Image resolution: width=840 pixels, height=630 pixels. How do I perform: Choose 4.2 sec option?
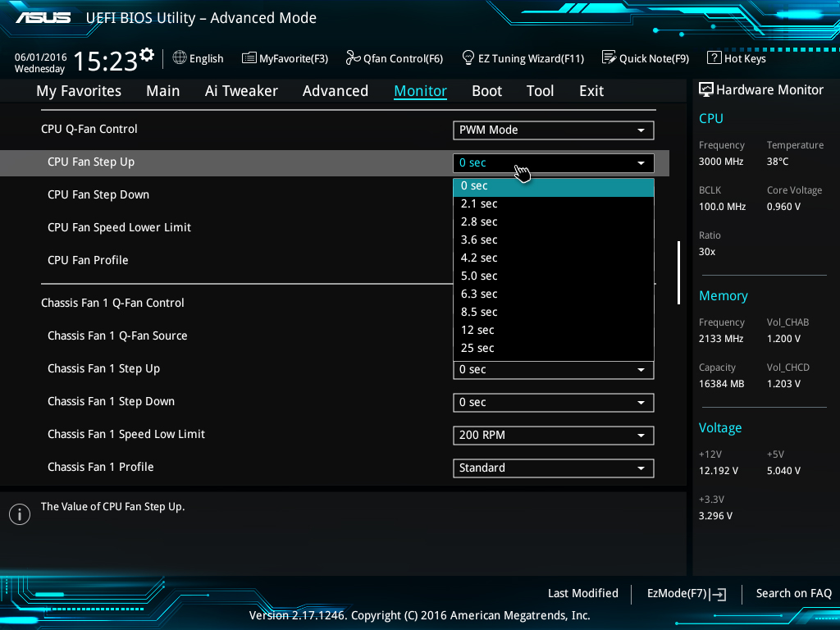coord(554,258)
